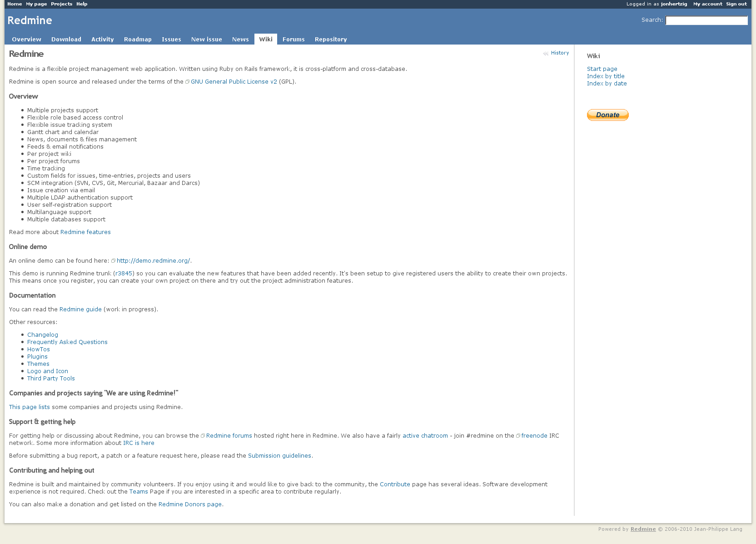The height and width of the screenshot is (544, 756).
Task: Click Sign out
Action: pos(736,4)
